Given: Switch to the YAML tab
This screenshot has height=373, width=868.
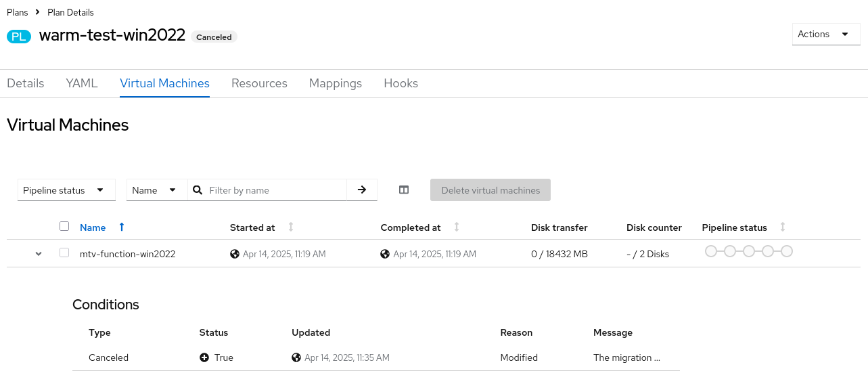Looking at the screenshot, I should (82, 83).
